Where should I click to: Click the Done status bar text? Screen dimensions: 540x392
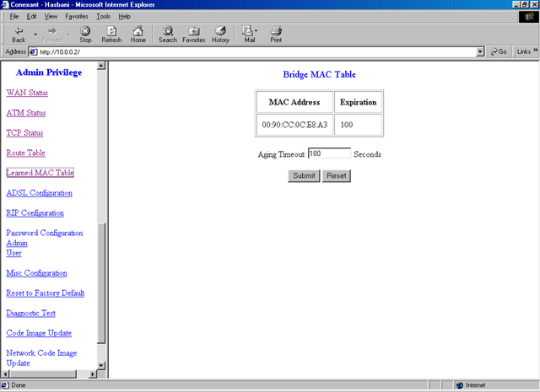point(19,385)
